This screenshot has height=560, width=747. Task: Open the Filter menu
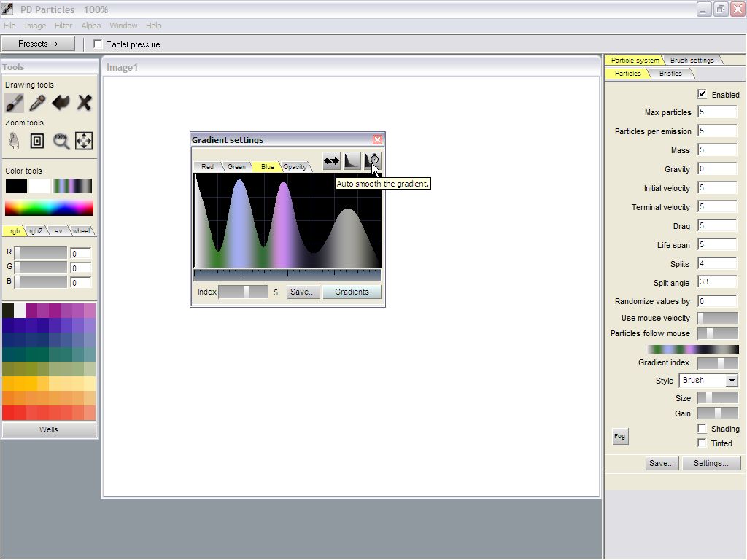point(63,26)
